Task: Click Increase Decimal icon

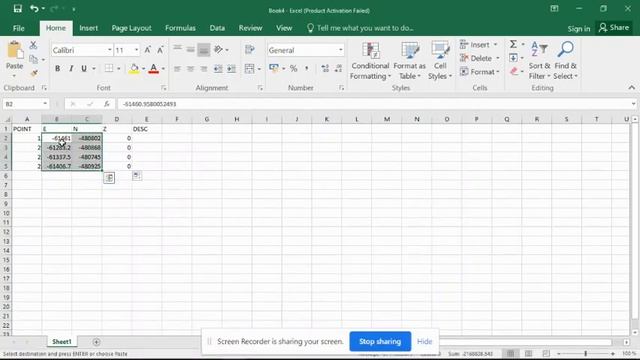Action: point(325,68)
